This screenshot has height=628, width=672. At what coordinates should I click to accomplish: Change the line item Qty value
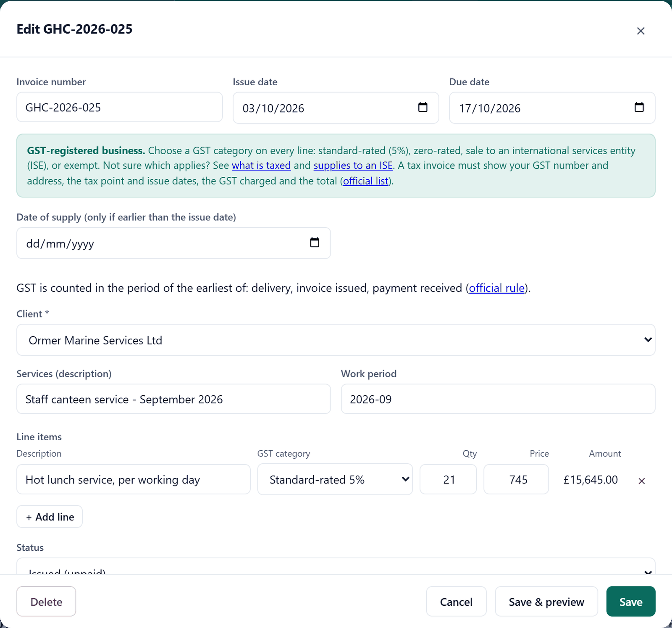[x=448, y=479]
